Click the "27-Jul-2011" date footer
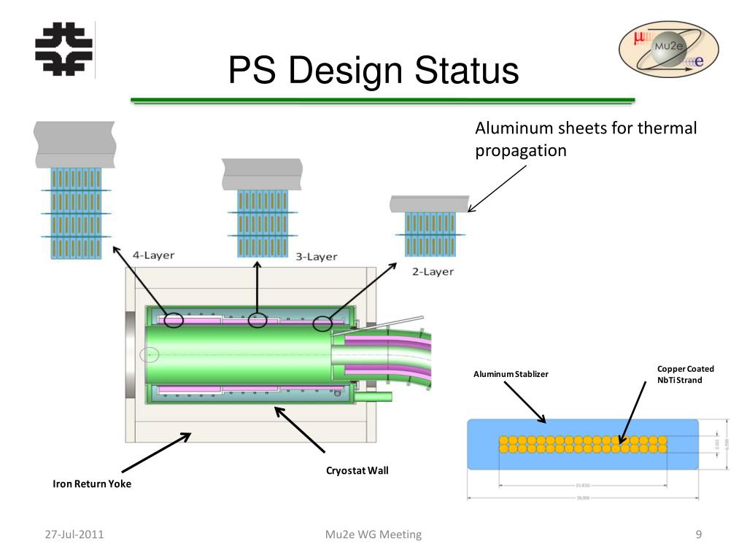The height and width of the screenshot is (560, 747). click(74, 534)
